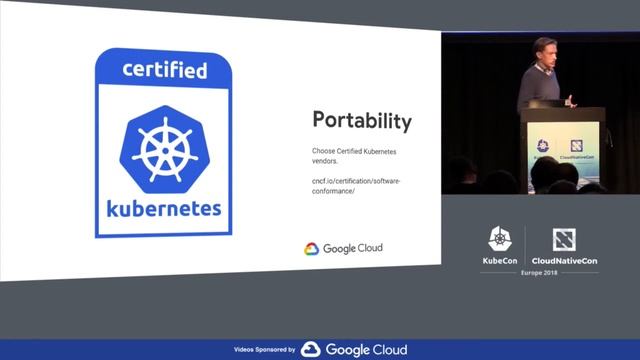Click the 'KubeCon' label
The height and width of the screenshot is (360, 640).
coord(500,261)
